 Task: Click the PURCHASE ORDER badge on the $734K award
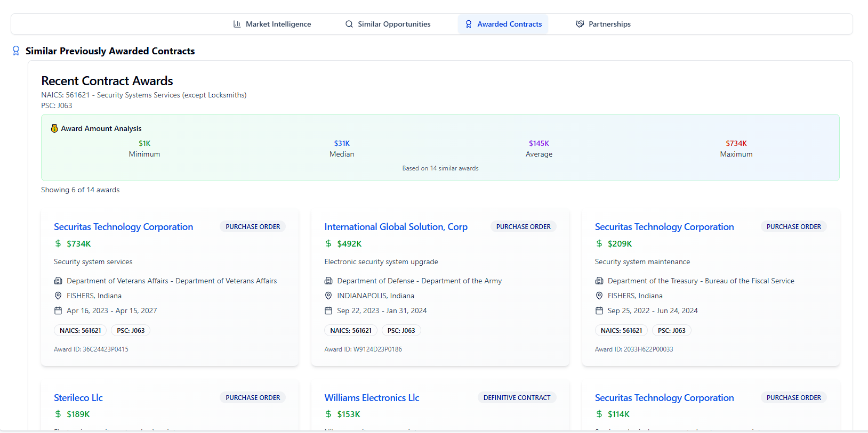(x=253, y=227)
